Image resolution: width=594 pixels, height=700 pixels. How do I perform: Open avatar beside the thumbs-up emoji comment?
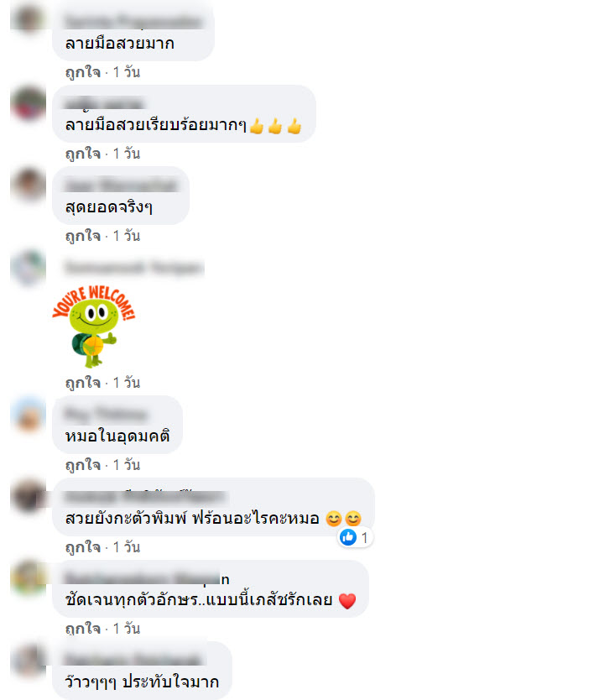coord(29,103)
